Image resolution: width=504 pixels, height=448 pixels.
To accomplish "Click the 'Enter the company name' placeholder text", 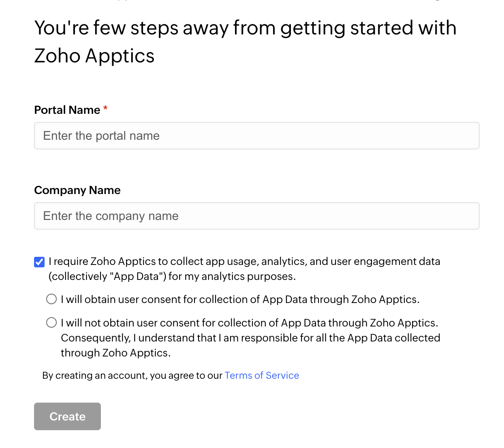I will point(111,216).
